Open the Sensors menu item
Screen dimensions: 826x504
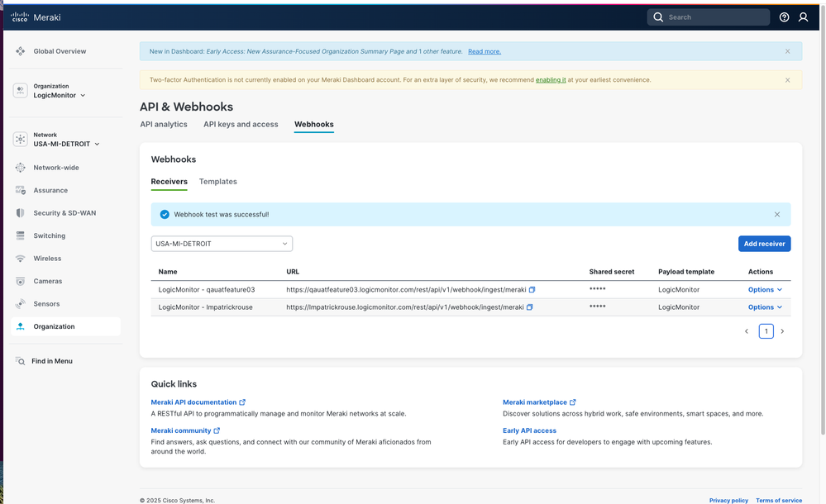pyautogui.click(x=46, y=304)
